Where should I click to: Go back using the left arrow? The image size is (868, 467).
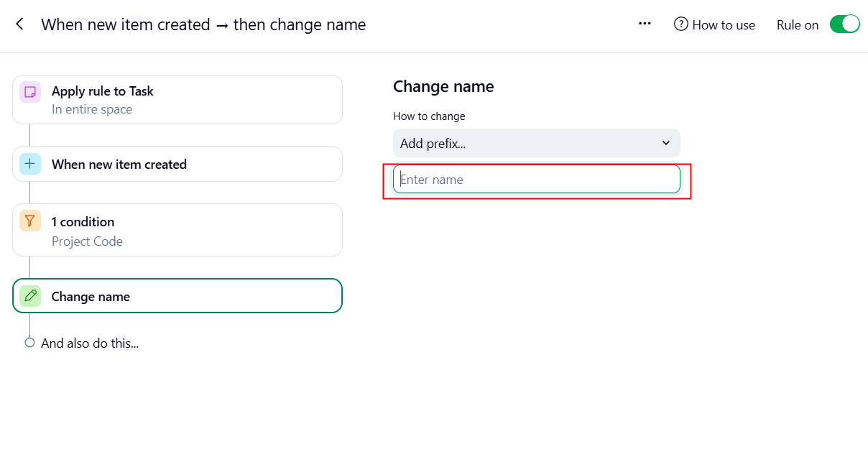tap(20, 24)
